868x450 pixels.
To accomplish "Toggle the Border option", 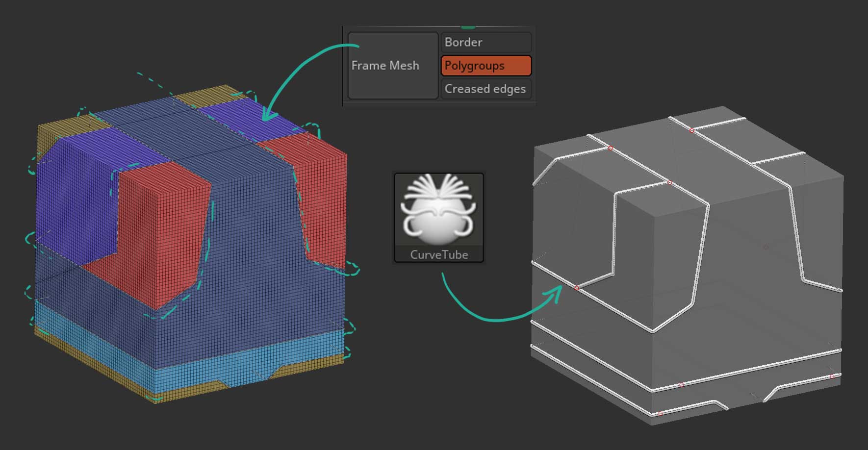I will 486,42.
